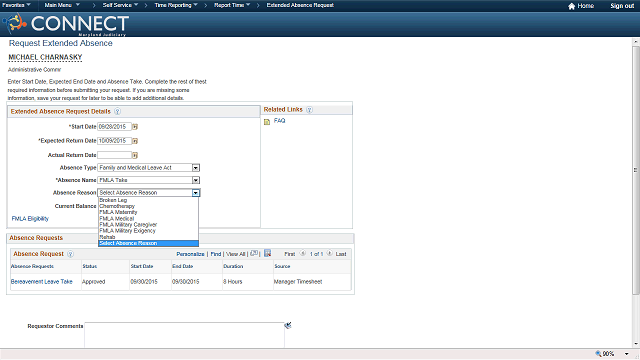Screen dimensions: 640x360
Task: Download Absence Request grid to spreadsheet
Action: click(268, 253)
